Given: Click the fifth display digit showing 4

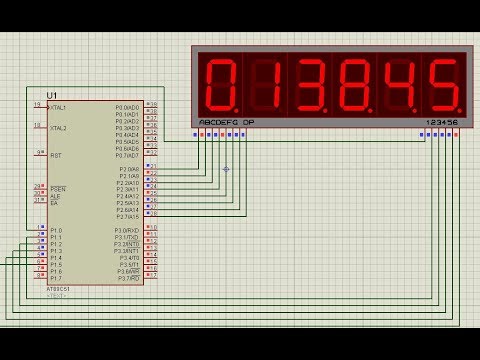Looking at the screenshot, I should 400,85.
